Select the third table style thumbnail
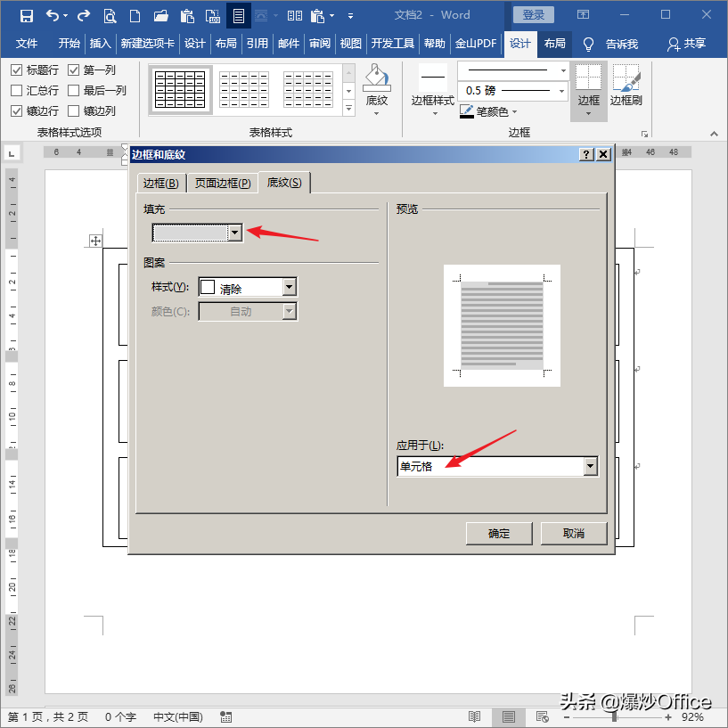Image resolution: width=728 pixels, height=728 pixels. coord(308,90)
